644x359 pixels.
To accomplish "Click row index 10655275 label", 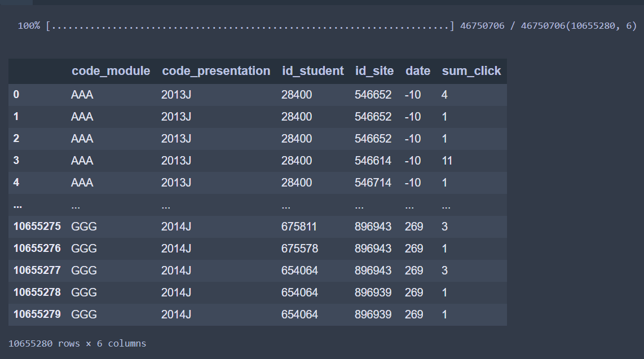I will [37, 227].
